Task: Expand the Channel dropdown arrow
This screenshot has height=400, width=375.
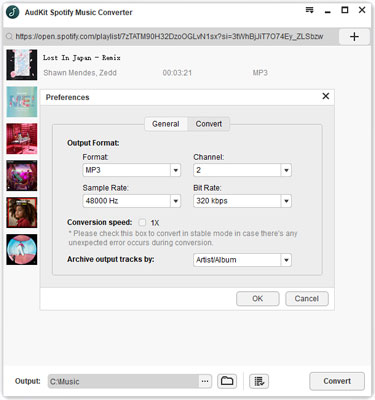Action: point(286,170)
